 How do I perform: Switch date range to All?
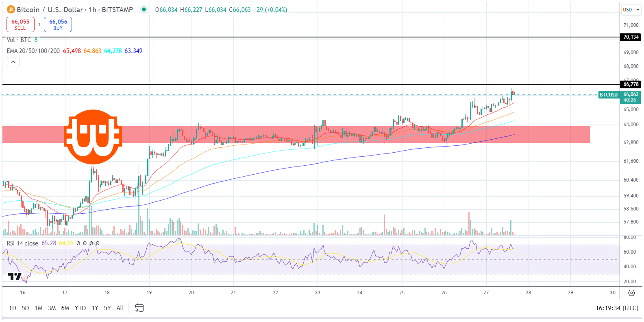tap(120, 308)
